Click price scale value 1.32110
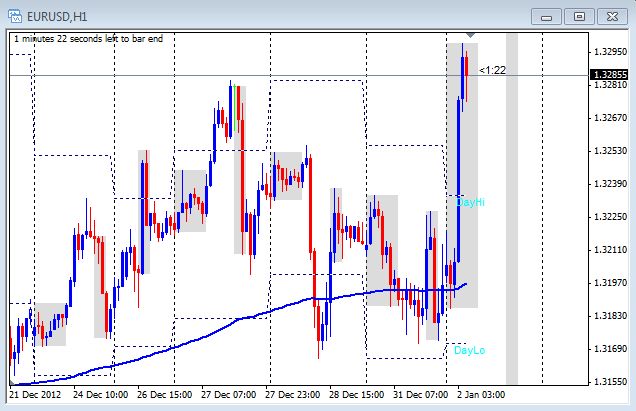 tap(610, 250)
